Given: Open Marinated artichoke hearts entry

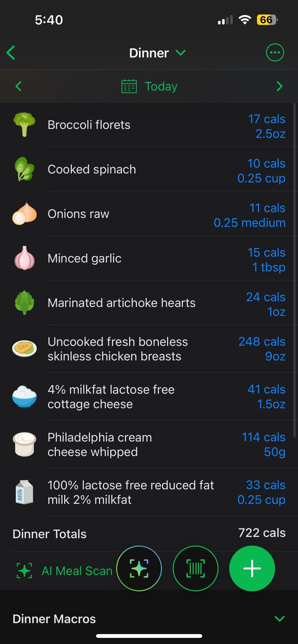Looking at the screenshot, I should [121, 303].
